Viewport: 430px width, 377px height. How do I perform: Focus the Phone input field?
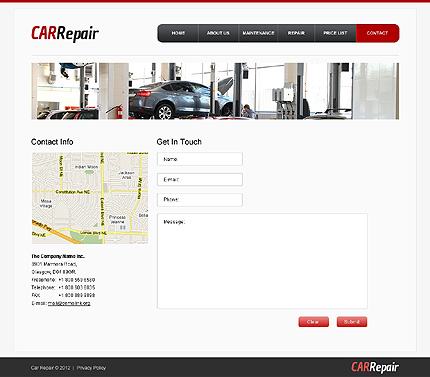click(200, 200)
